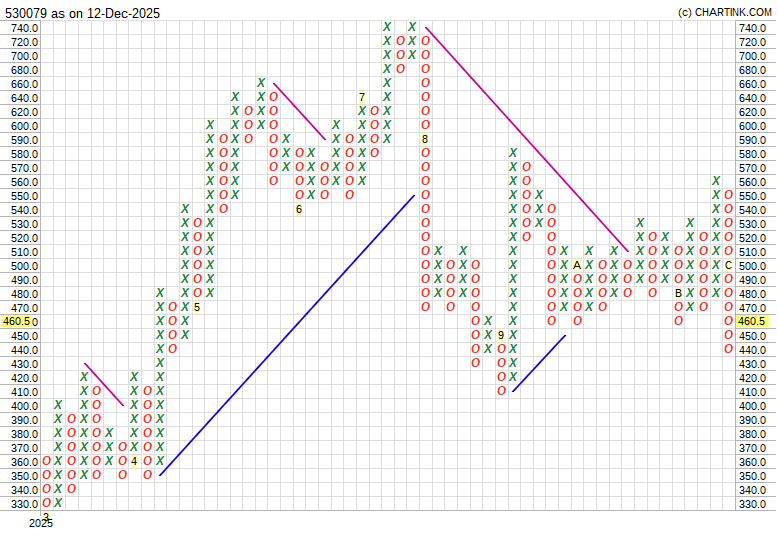
Task: Select the month marker 6 in yellow
Action: pos(298,209)
